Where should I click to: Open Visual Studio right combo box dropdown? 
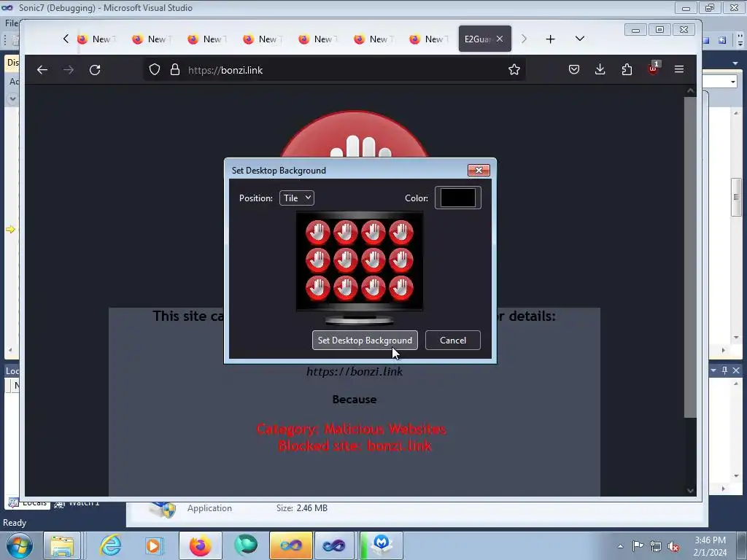733,82
